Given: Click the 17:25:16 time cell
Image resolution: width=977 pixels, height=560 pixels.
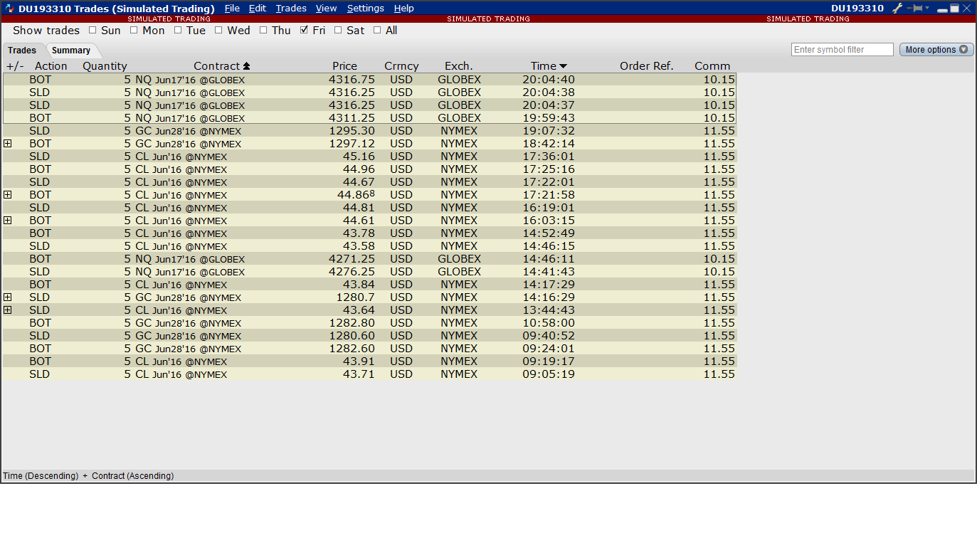Looking at the screenshot, I should click(549, 169).
